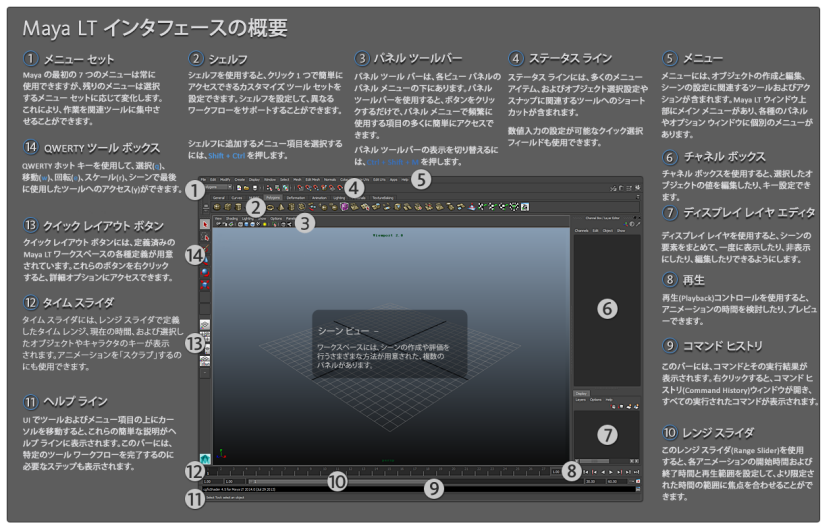Switch to the General shelf tab
This screenshot has width=828, height=528.
(219, 197)
